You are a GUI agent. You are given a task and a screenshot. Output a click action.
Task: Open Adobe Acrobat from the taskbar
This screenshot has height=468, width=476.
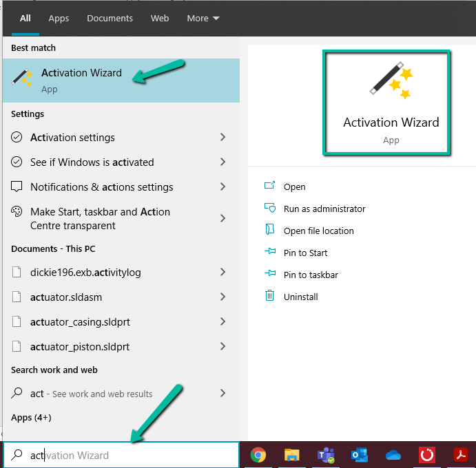point(461,455)
